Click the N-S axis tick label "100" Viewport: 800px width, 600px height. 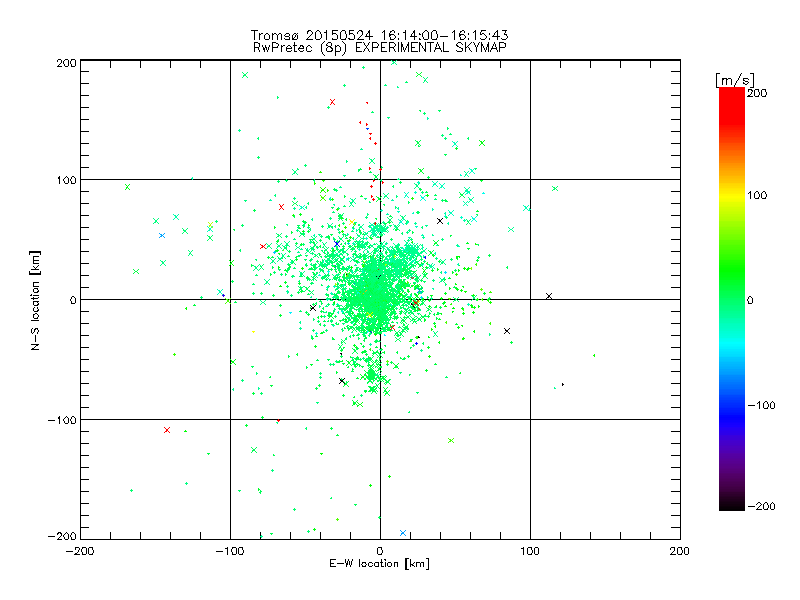(x=66, y=180)
